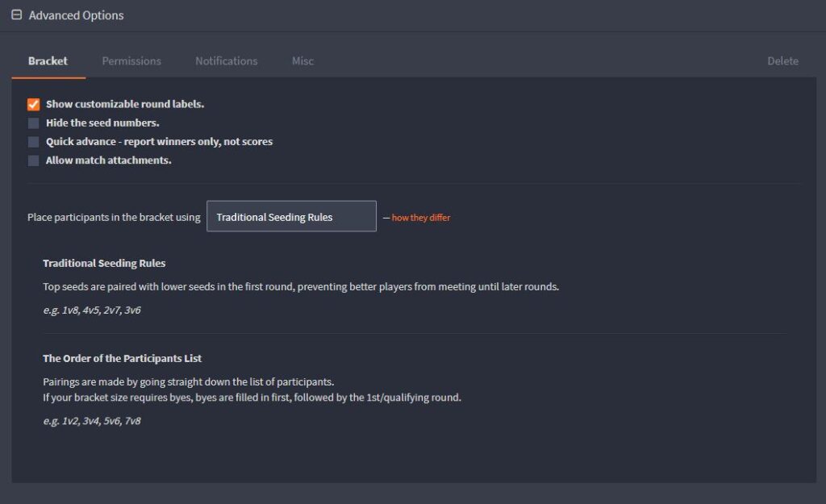826x504 pixels.
Task: Enable the Hide the seed numbers checkbox
Action: (x=34, y=123)
